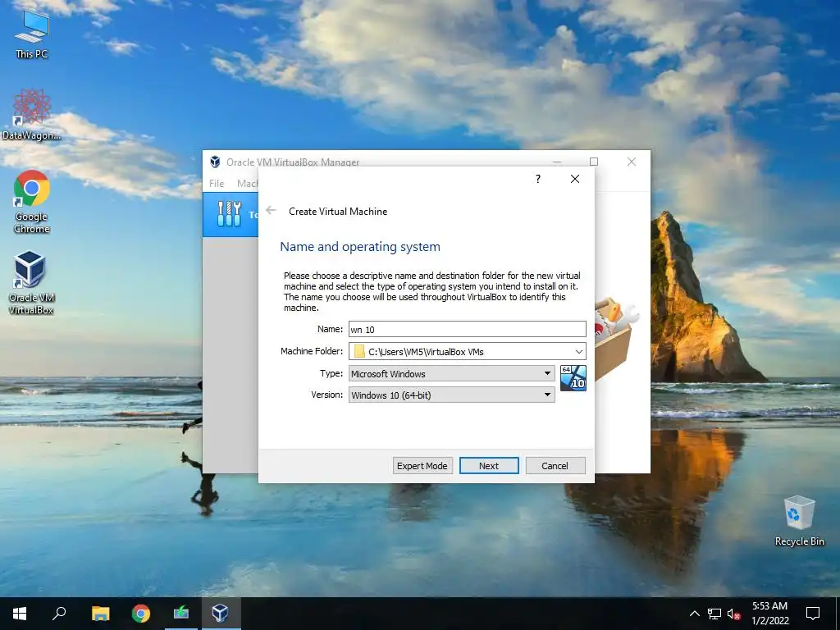Click the Windows 10 64-bit OS icon

tap(573, 377)
